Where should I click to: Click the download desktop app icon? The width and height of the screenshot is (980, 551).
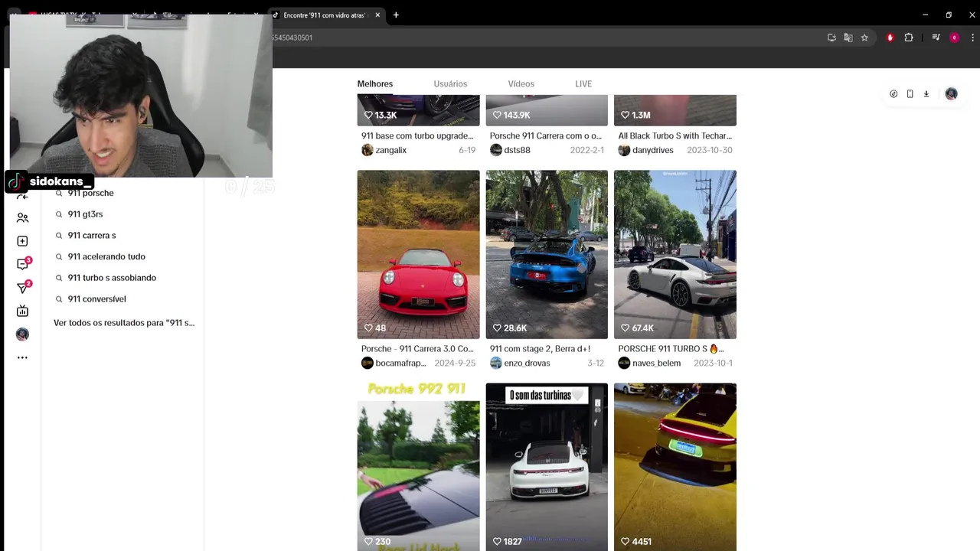pos(926,94)
